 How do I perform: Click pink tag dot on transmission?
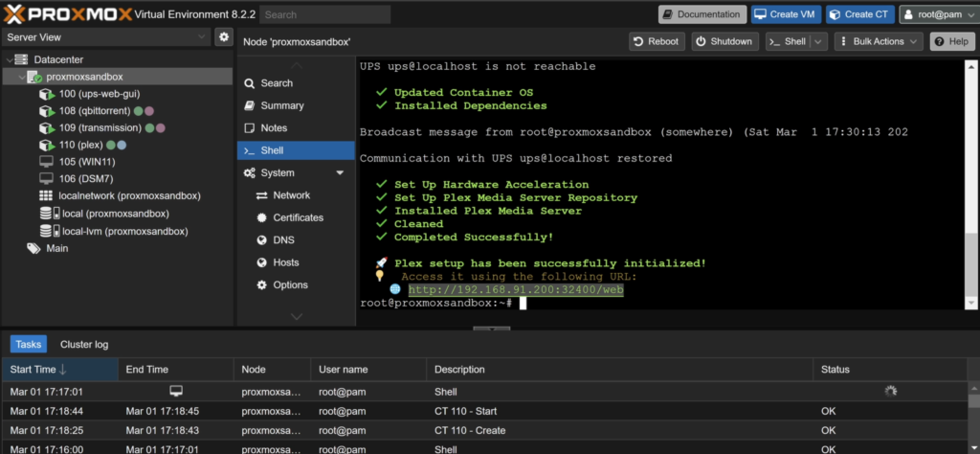(x=161, y=127)
